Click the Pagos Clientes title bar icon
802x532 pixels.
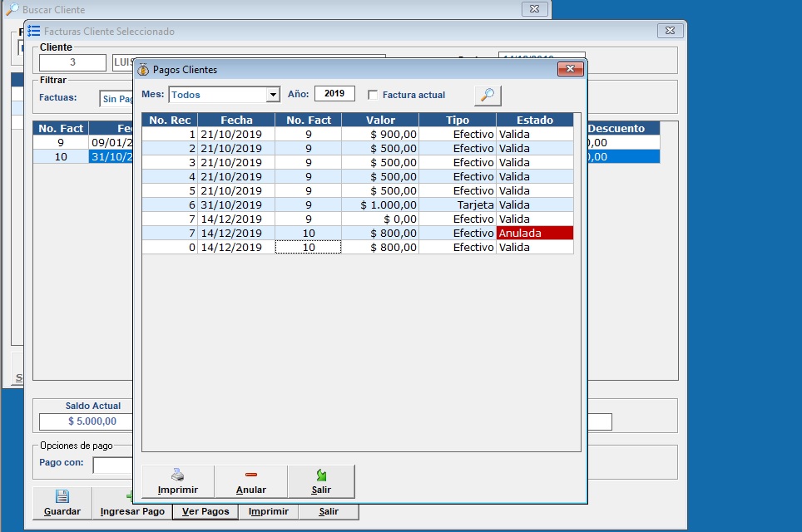[142, 70]
